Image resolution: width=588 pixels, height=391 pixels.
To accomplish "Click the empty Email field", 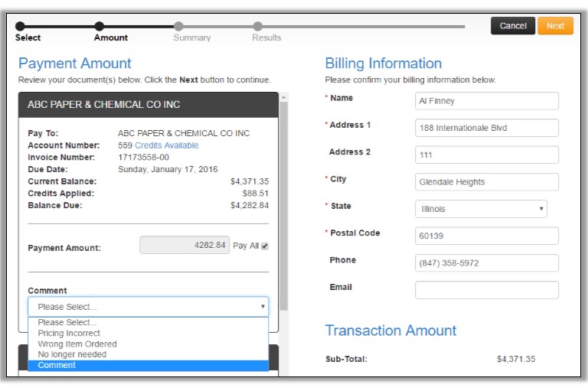I will [x=486, y=290].
